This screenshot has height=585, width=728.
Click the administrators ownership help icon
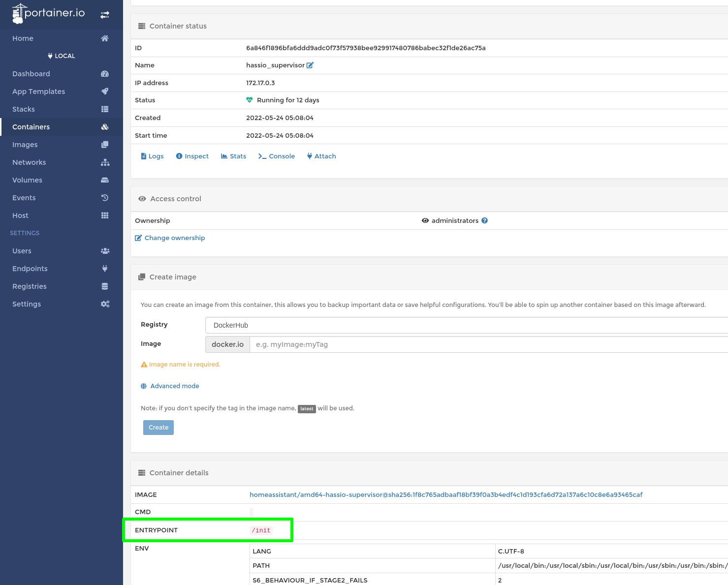click(x=485, y=220)
